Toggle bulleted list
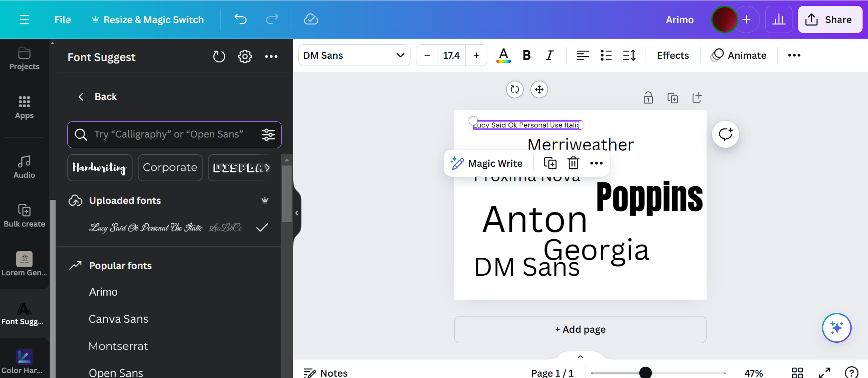Image resolution: width=868 pixels, height=378 pixels. [606, 55]
